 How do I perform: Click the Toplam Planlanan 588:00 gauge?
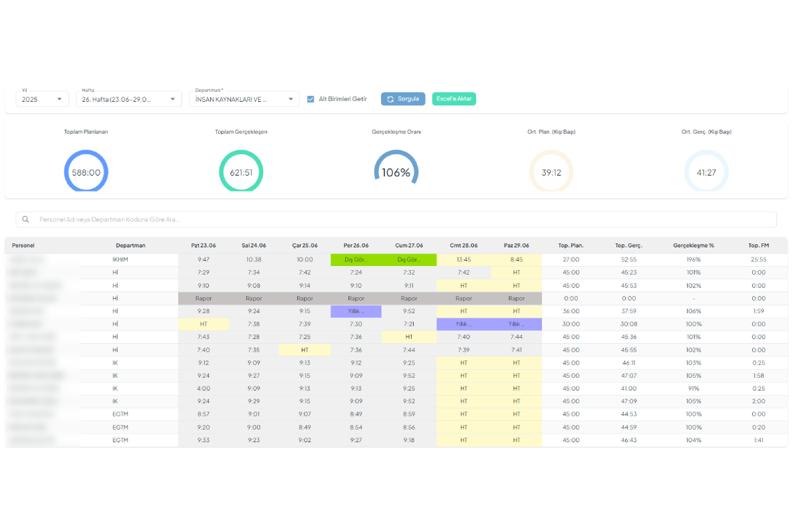(86, 172)
